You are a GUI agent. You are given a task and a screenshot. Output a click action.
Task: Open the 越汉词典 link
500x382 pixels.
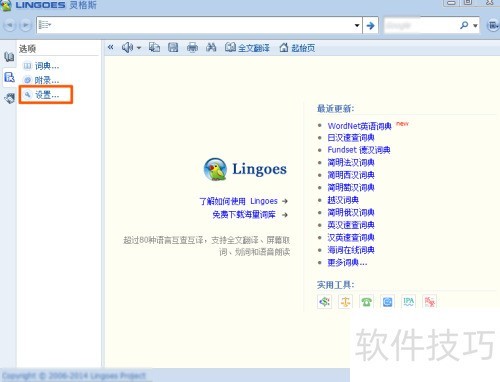tap(343, 200)
